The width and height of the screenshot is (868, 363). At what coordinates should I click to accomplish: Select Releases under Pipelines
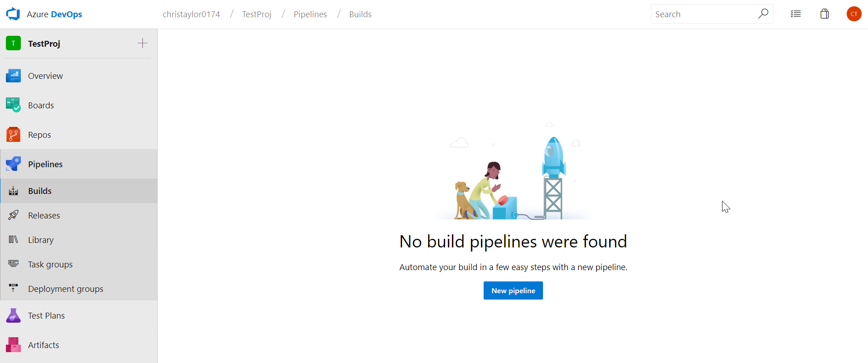click(44, 215)
